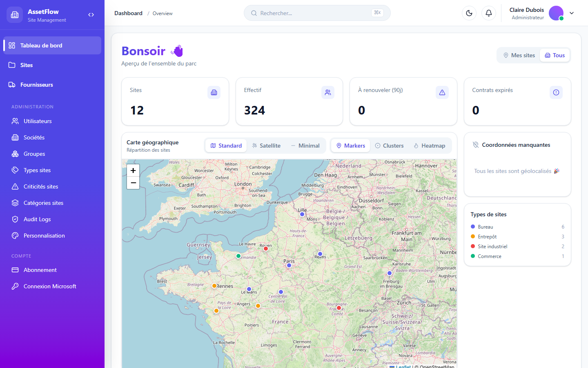Click Claire Dubois's avatar
588x368 pixels.
(x=556, y=13)
